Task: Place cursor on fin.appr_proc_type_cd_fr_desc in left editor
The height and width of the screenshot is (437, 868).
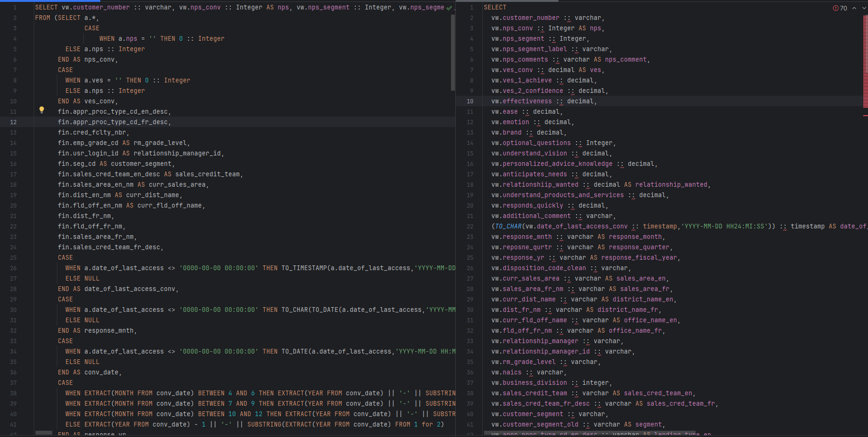Action: pos(113,122)
